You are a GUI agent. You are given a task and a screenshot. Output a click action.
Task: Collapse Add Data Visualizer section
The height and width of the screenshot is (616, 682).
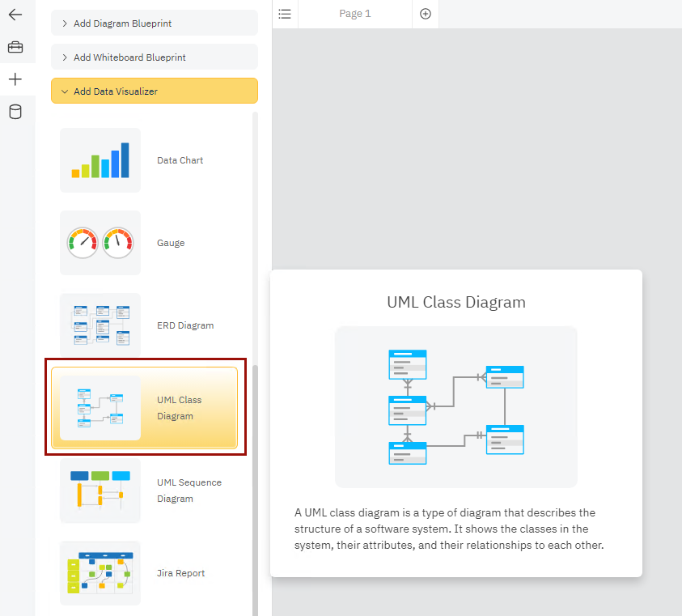(x=155, y=91)
